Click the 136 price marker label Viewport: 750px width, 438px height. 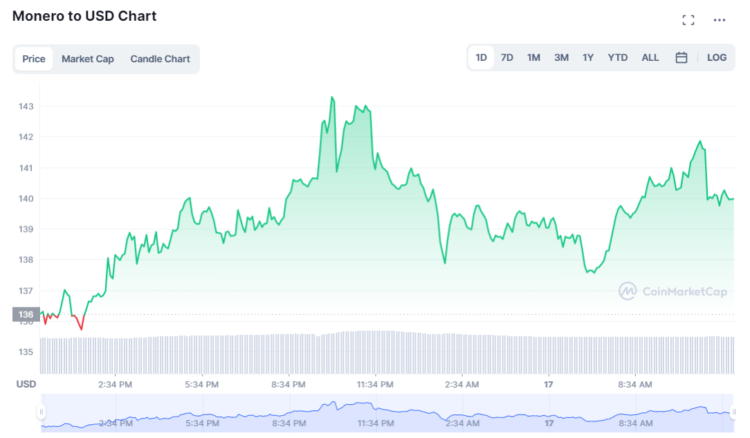tap(26, 314)
